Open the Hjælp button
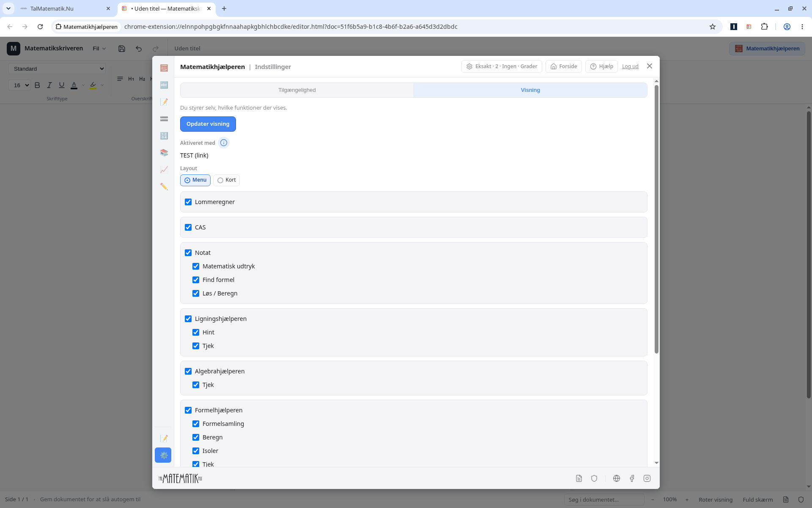 pyautogui.click(x=601, y=66)
